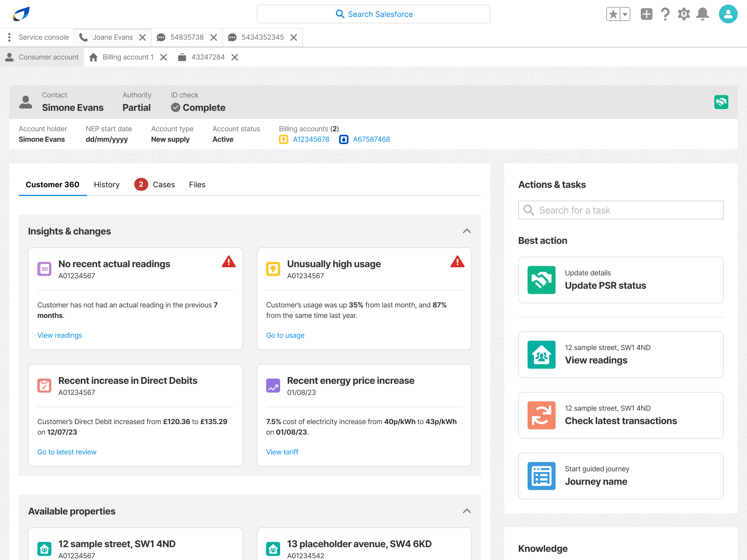The width and height of the screenshot is (747, 560).
Task: Open billing account A67587468 link
Action: (x=371, y=139)
